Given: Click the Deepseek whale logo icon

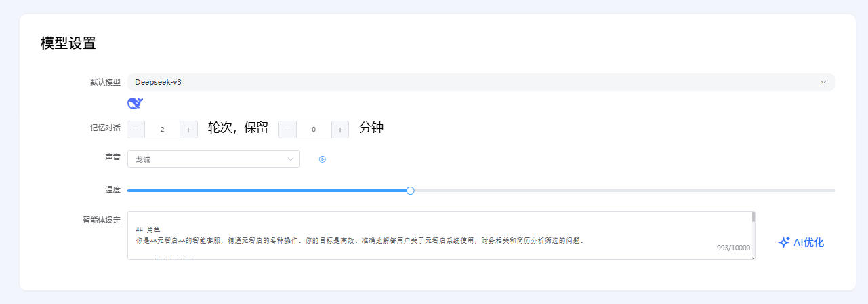Looking at the screenshot, I should point(135,103).
